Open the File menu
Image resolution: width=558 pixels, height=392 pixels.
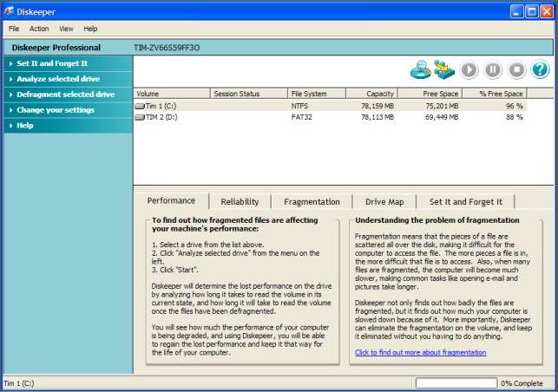pyautogui.click(x=14, y=29)
